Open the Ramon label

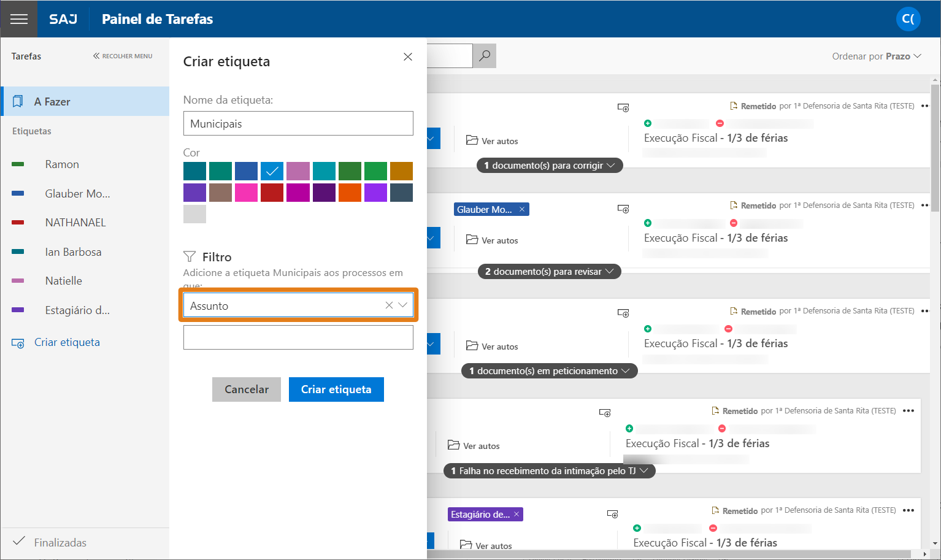click(62, 164)
